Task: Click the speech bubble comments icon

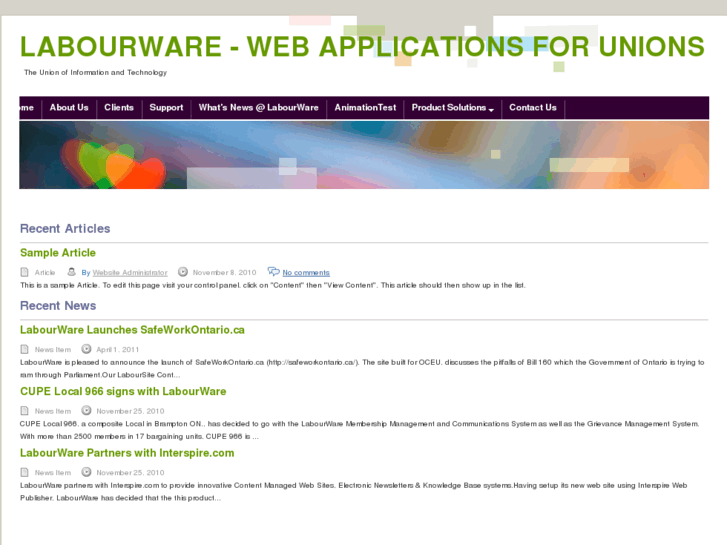Action: (x=274, y=271)
